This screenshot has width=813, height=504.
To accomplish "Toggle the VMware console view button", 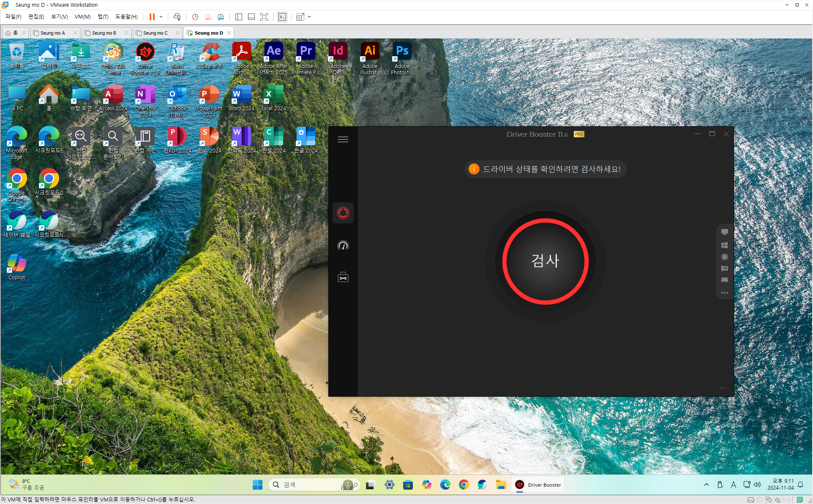I will pos(282,17).
